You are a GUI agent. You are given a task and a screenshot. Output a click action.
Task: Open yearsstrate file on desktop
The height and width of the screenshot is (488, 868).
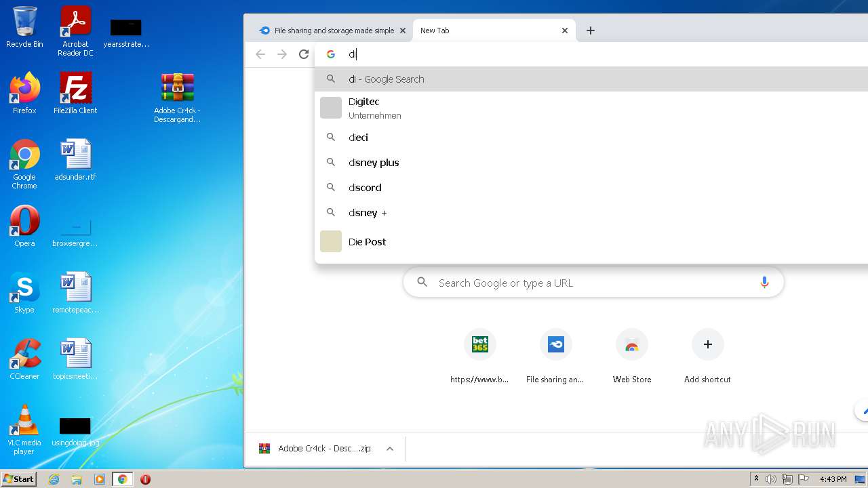tap(126, 33)
